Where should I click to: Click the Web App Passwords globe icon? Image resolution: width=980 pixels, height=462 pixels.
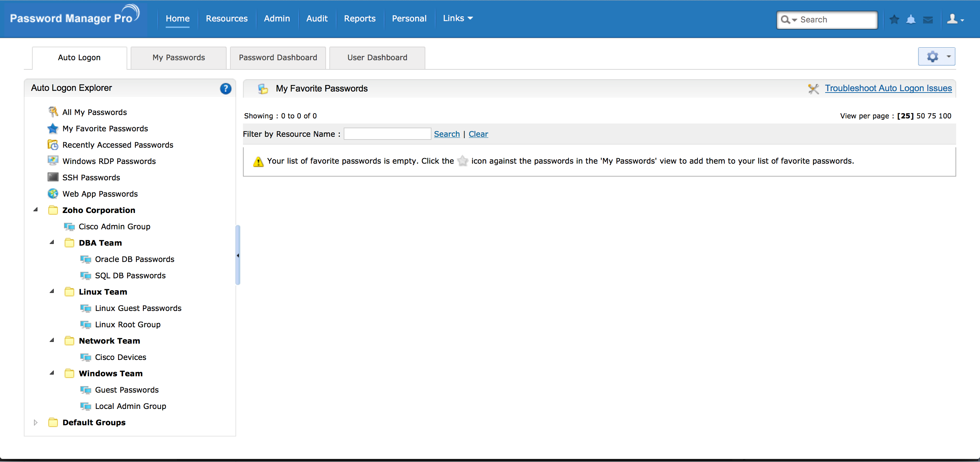click(x=53, y=194)
